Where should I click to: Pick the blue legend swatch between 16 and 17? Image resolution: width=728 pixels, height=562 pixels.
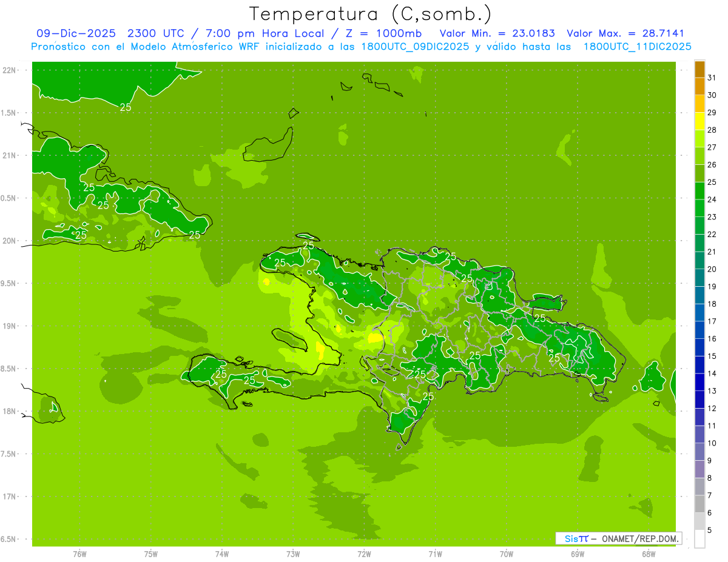pos(699,330)
